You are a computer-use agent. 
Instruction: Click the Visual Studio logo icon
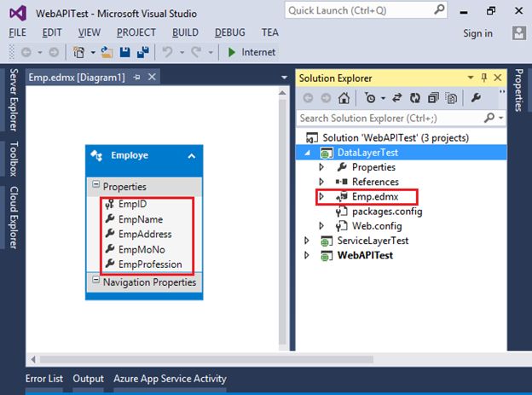(x=18, y=14)
